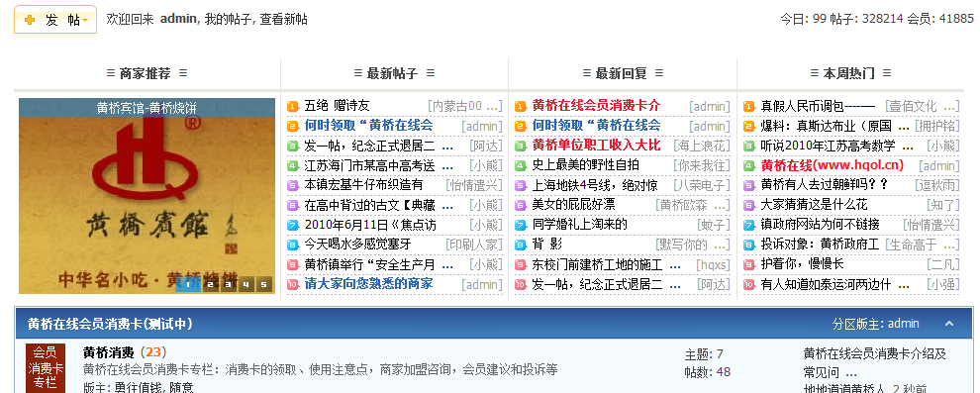Switch slideshow to image 5
The image size is (980, 393).
pyautogui.click(x=263, y=285)
